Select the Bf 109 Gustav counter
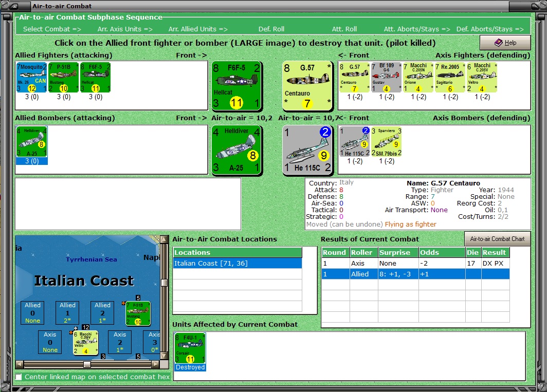Screen dimensions: 547x392 point(386,78)
